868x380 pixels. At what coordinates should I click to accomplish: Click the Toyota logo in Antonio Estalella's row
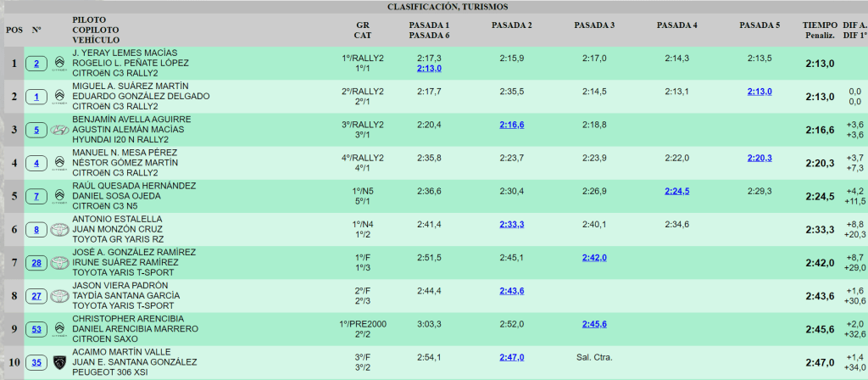coord(59,230)
